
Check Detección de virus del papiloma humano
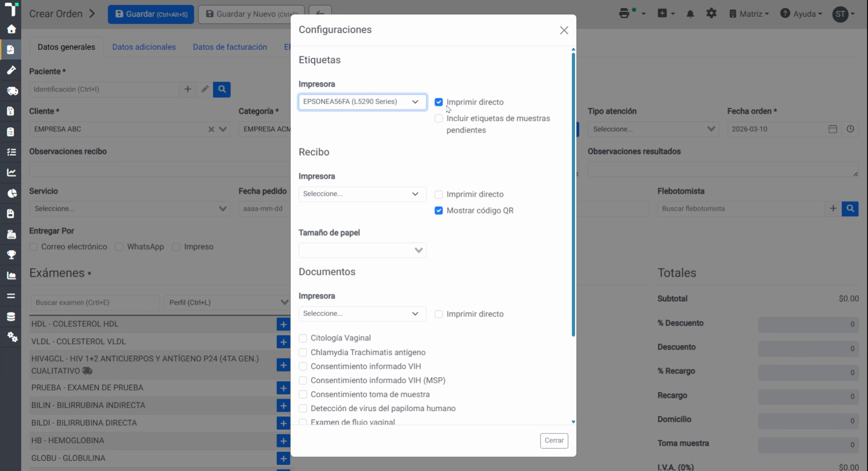tap(303, 408)
